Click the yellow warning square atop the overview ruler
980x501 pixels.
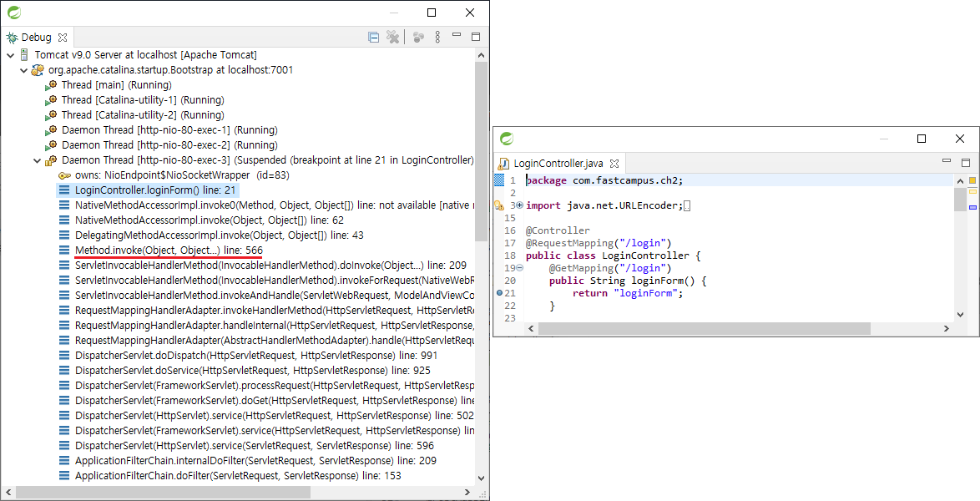[972, 180]
